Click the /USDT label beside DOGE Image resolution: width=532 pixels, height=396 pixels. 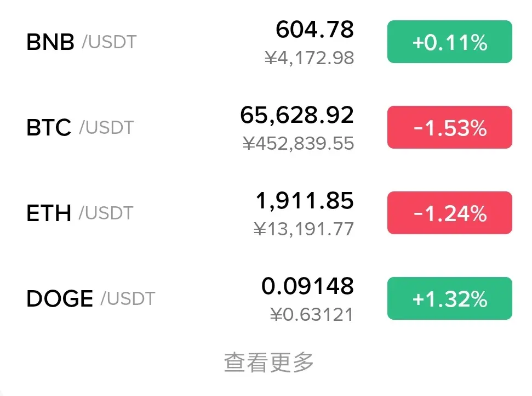coord(128,299)
